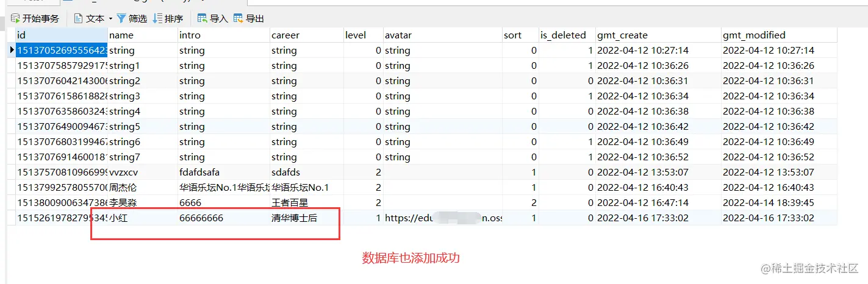This screenshot has height=284, width=868.
Task: Select gmt_modified cell 2022-04-14 18:39:45
Action: coord(779,202)
